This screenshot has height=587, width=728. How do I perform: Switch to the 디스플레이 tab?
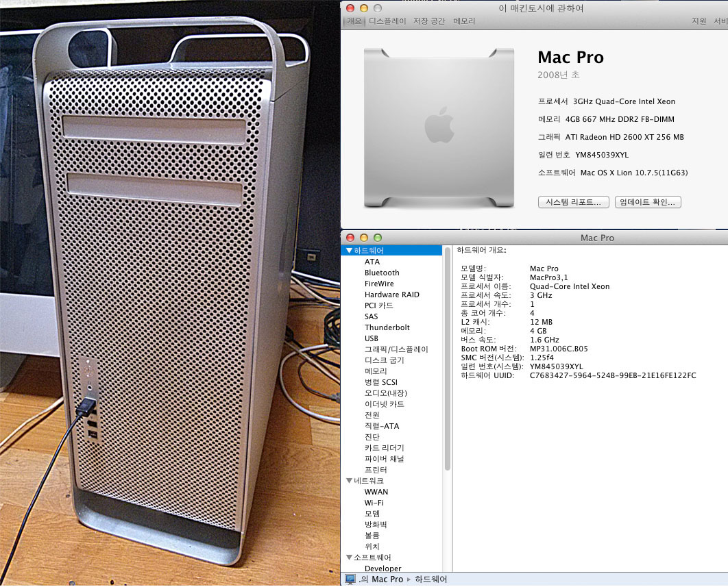tap(387, 21)
